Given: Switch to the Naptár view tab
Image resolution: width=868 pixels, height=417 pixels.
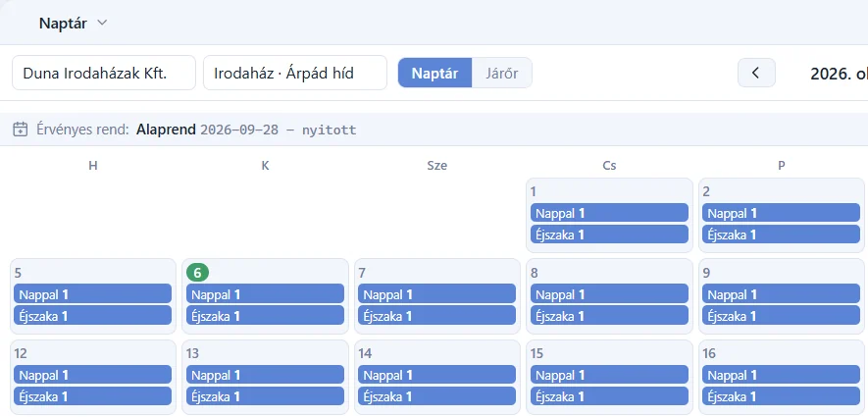Looking at the screenshot, I should pos(435,73).
